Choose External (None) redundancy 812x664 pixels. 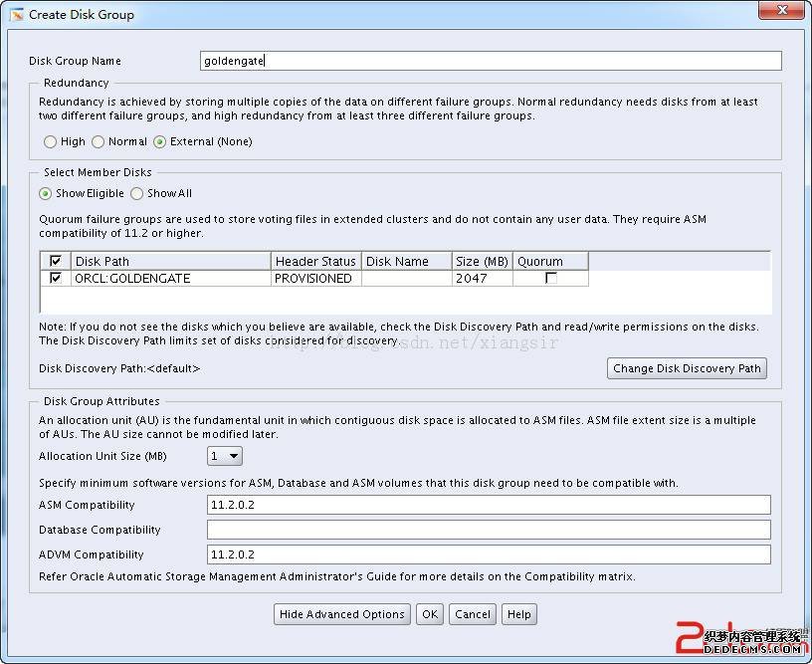click(x=160, y=142)
